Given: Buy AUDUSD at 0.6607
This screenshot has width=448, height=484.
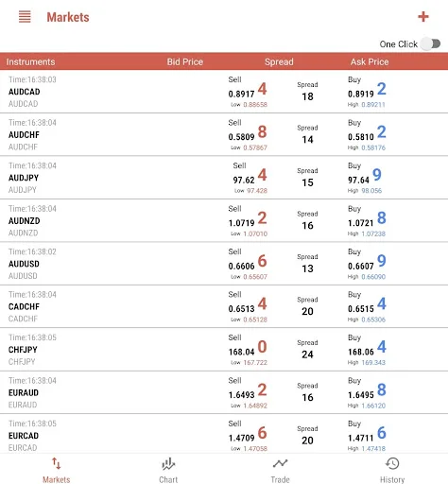Looking at the screenshot, I should coord(367,264).
